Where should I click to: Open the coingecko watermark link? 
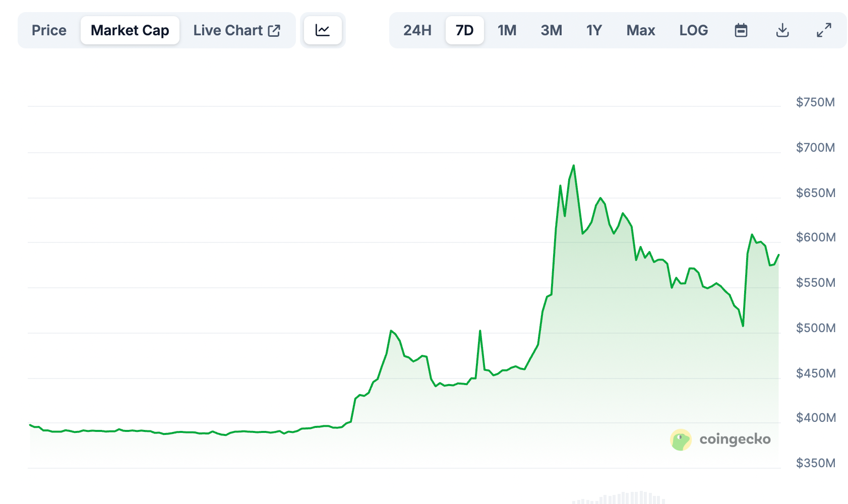(x=735, y=439)
